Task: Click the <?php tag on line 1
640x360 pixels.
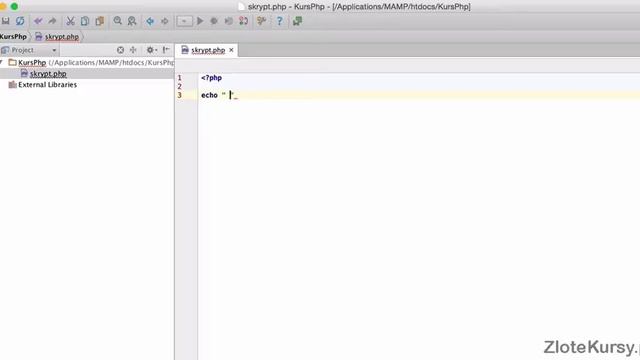Action: [211, 78]
